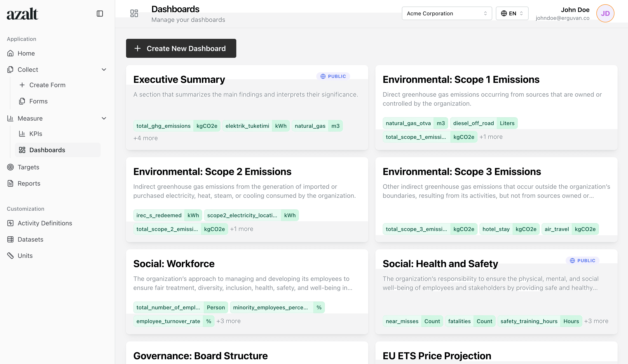This screenshot has height=364, width=628.
Task: Click the Units chain-link icon
Action: click(x=10, y=255)
